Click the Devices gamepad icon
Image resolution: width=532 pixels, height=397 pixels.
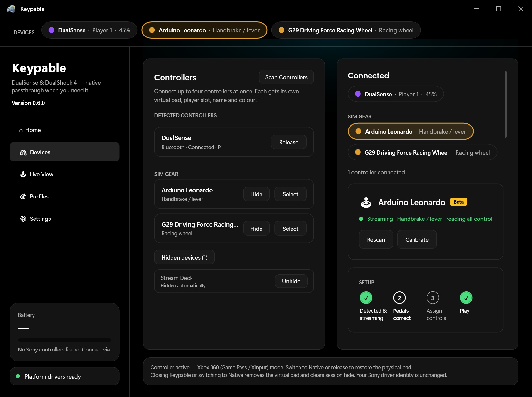23,153
